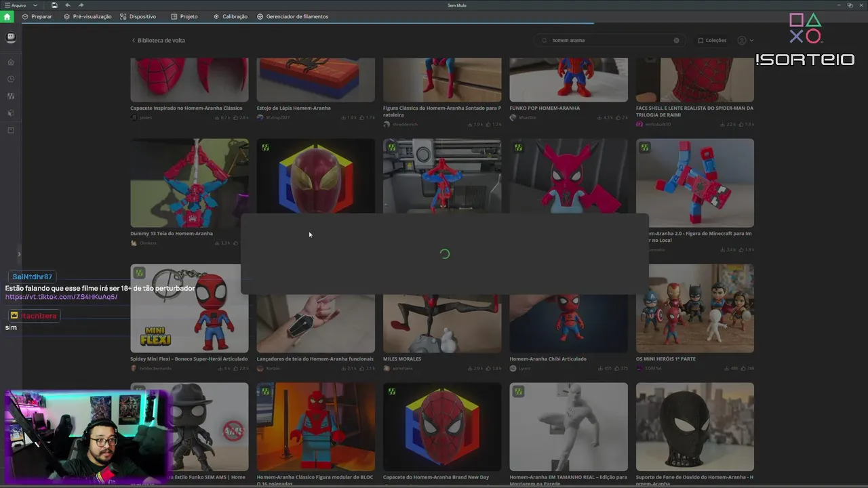868x488 pixels.
Task: Open the four-squares icon in the left sidebar
Action: (11, 96)
